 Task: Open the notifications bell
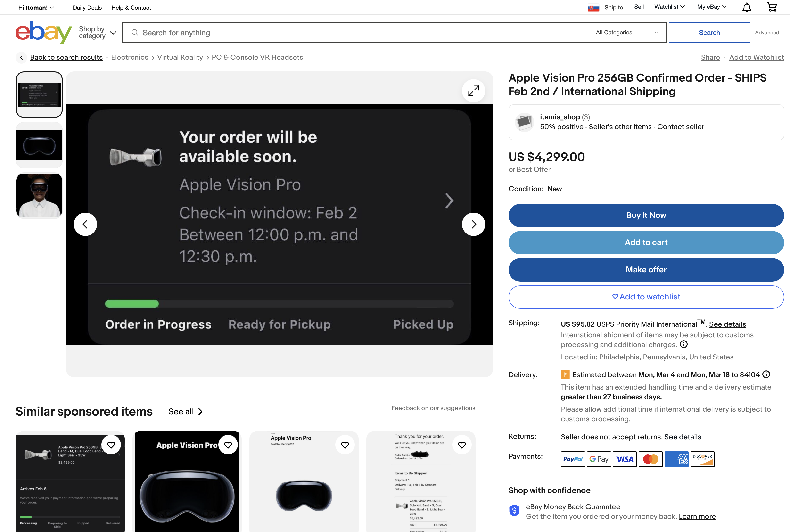[x=746, y=7]
